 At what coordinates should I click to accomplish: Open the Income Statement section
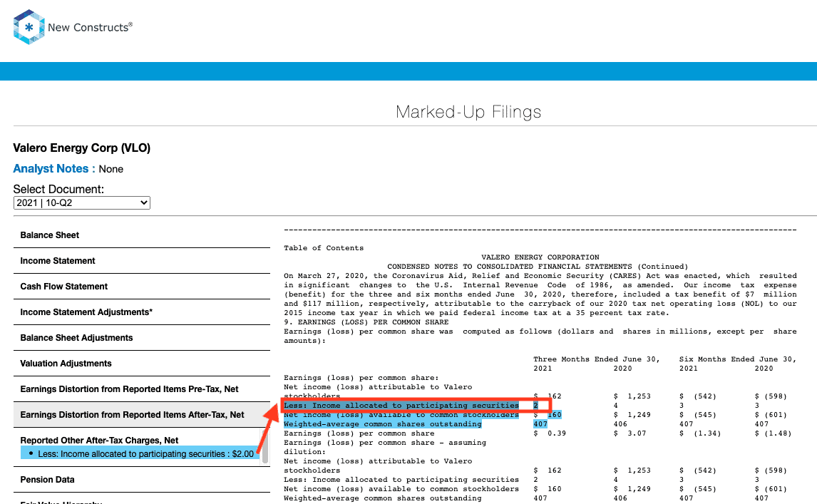click(x=142, y=261)
